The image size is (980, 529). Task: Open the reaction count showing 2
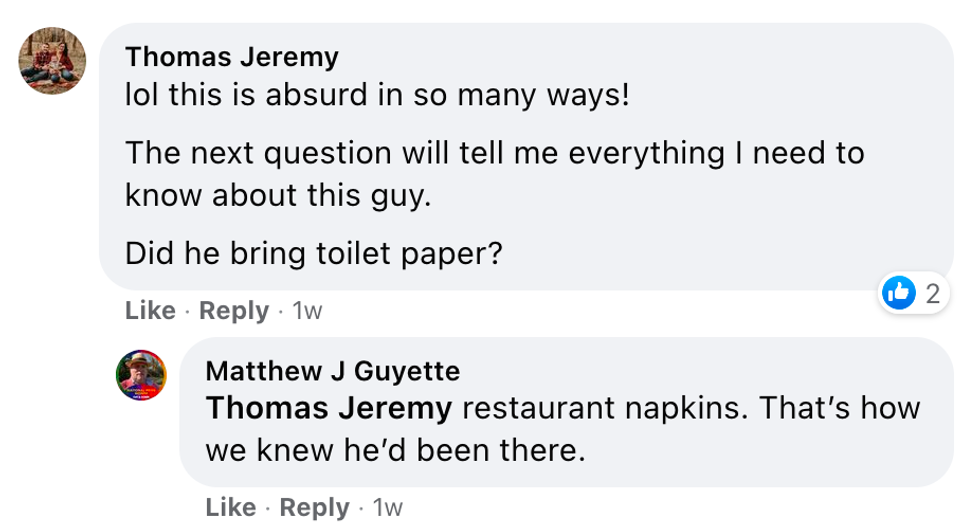tap(932, 294)
